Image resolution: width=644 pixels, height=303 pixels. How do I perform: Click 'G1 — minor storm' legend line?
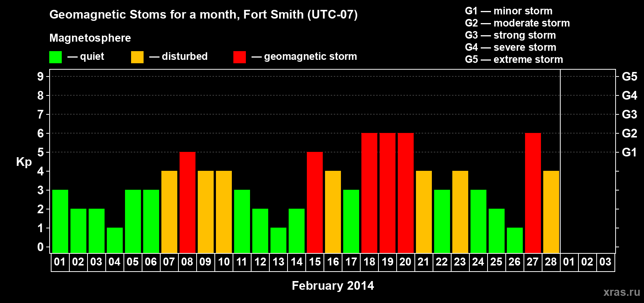tap(508, 11)
